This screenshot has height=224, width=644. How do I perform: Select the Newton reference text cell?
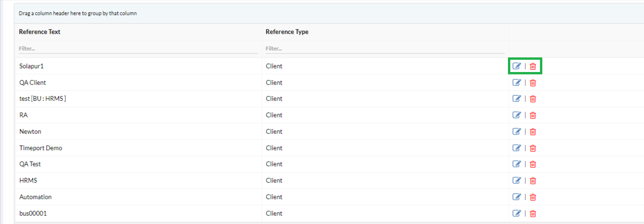(x=30, y=132)
